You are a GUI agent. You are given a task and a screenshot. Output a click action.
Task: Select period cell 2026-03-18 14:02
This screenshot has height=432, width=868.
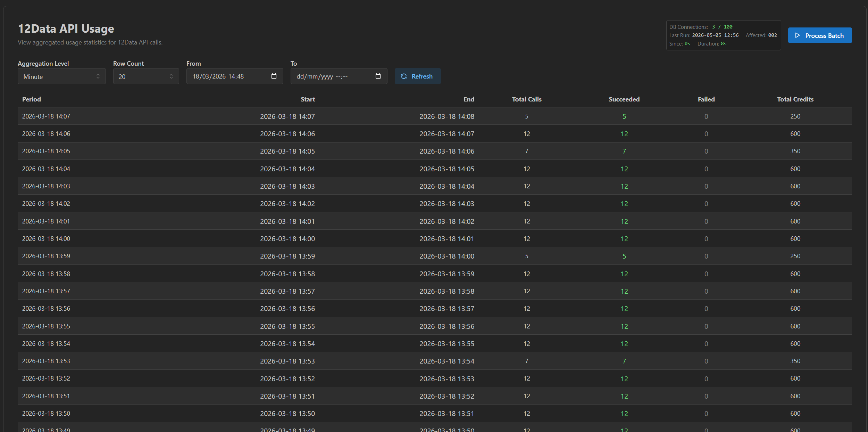click(x=46, y=204)
